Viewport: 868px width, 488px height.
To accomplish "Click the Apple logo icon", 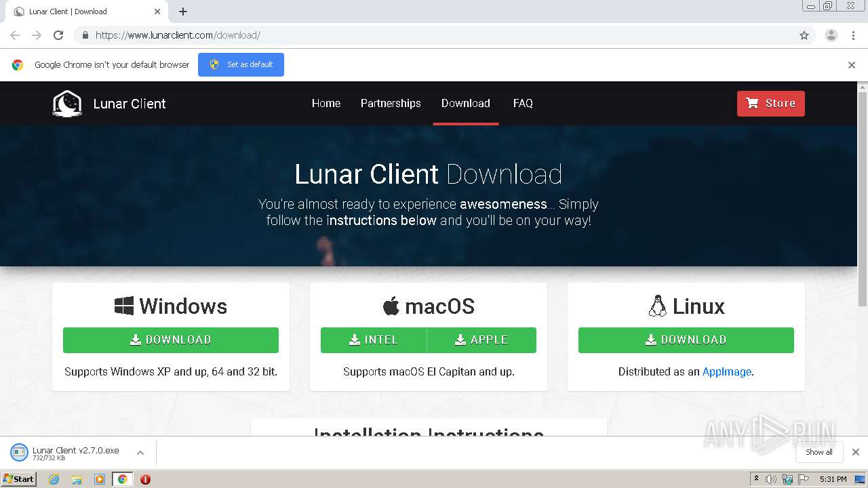I will (391, 306).
